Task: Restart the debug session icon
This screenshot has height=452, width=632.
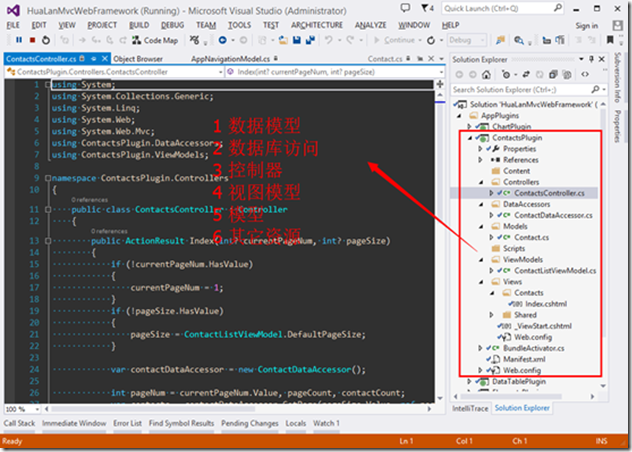Action: pos(46,40)
